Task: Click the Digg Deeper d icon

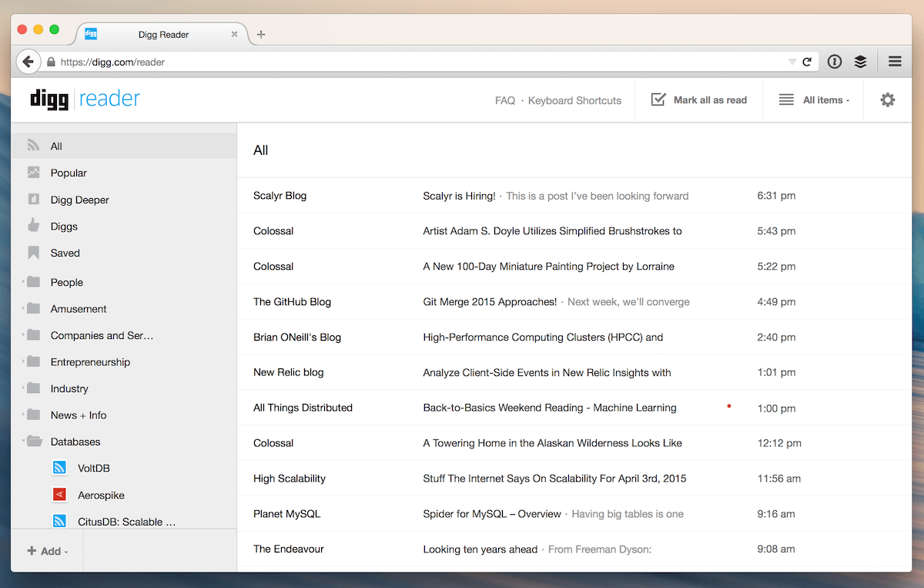Action: coord(33,200)
